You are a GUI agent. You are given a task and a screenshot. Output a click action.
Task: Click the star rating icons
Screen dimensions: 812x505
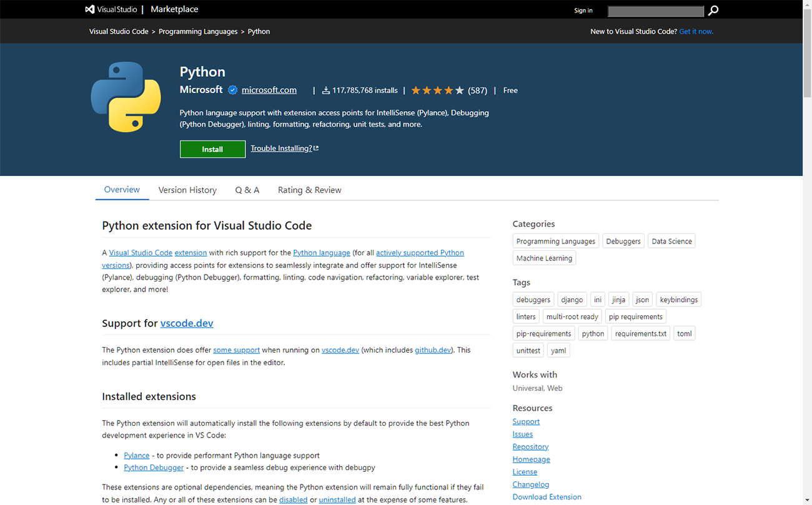(x=437, y=91)
